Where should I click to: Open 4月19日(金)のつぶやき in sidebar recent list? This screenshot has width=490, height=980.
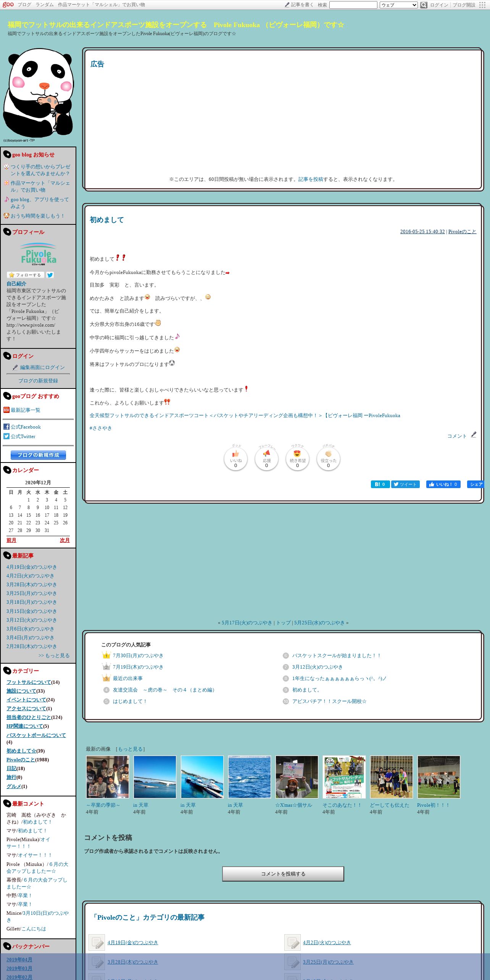point(32,567)
